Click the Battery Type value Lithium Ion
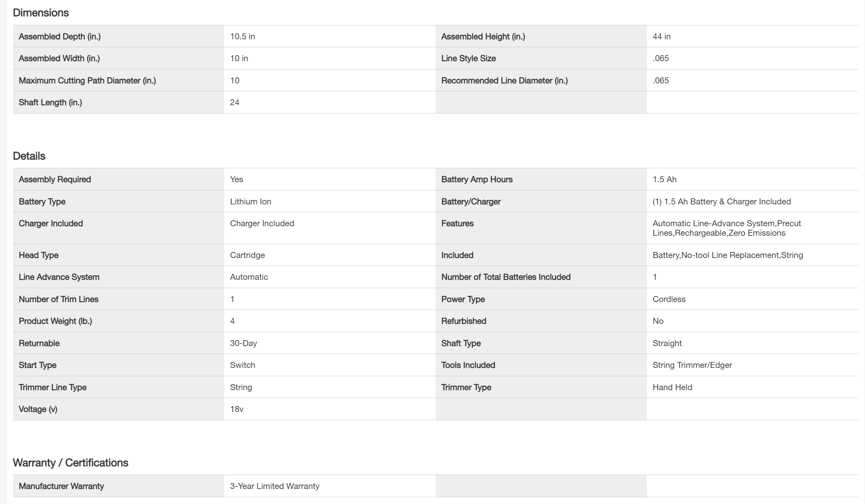Image resolution: width=865 pixels, height=504 pixels. (x=250, y=202)
